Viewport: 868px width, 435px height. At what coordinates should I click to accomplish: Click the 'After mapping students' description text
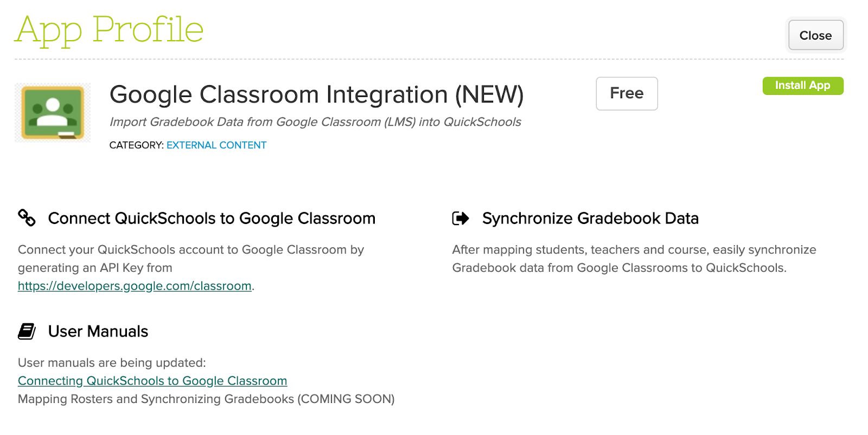(x=634, y=259)
